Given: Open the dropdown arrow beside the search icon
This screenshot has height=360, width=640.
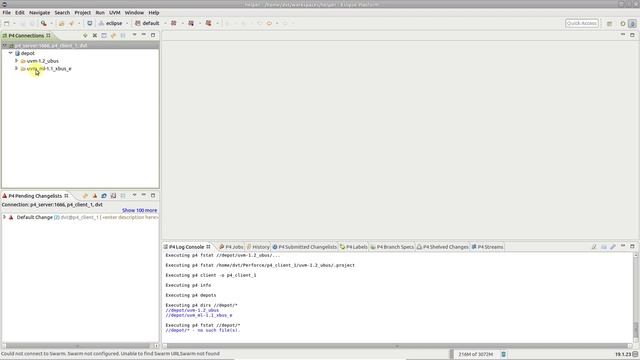Looking at the screenshot, I should pos(51,23).
